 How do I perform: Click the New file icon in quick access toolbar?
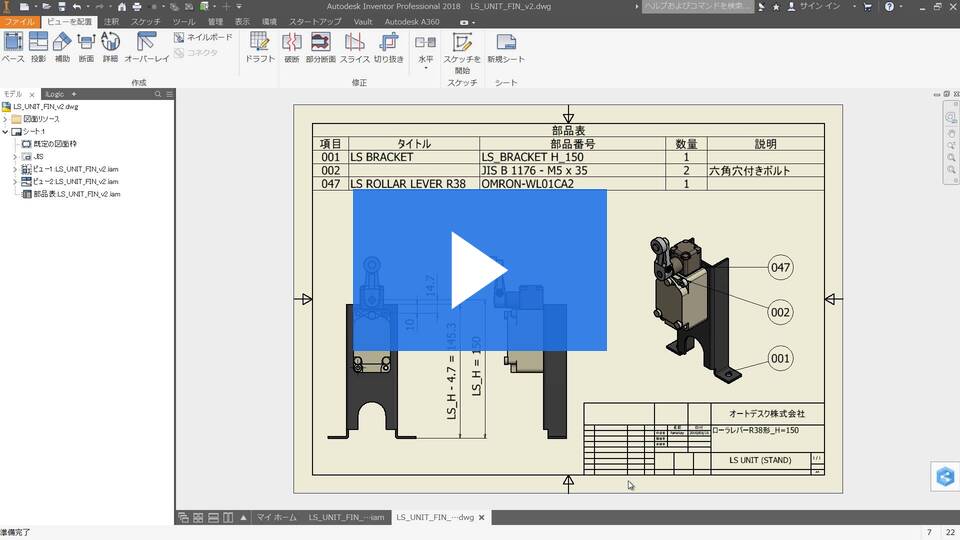click(24, 7)
